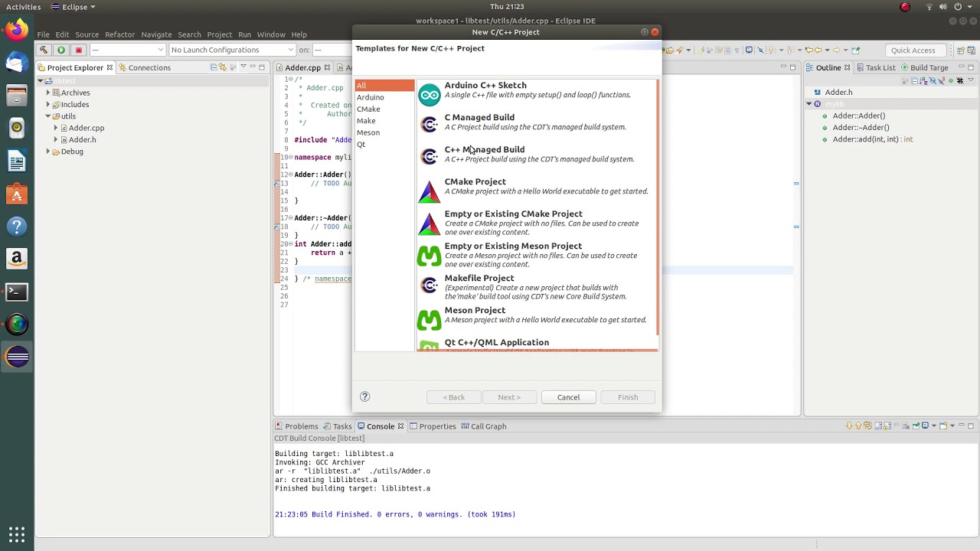The height and width of the screenshot is (551, 980).
Task: Click the green Run launch button
Action: pyautogui.click(x=60, y=50)
